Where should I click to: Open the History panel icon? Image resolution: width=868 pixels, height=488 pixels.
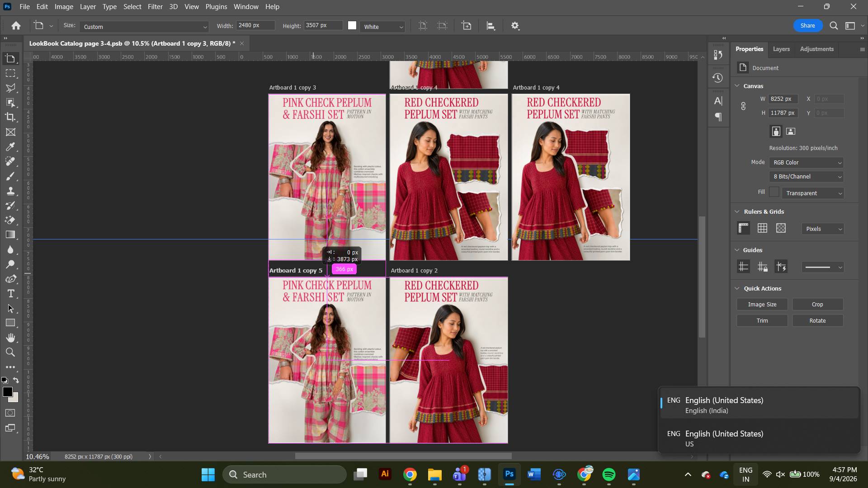click(718, 78)
